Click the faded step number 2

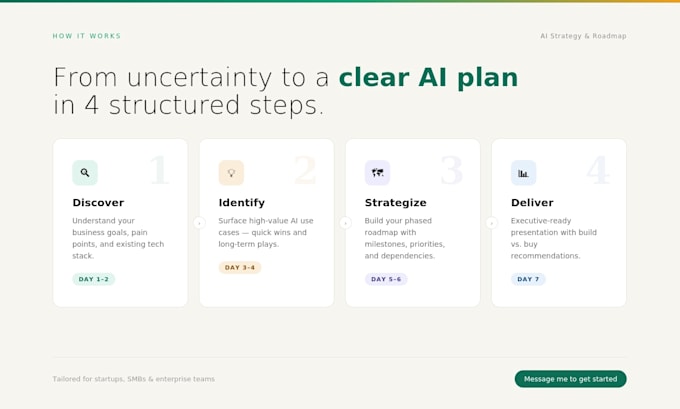[305, 170]
